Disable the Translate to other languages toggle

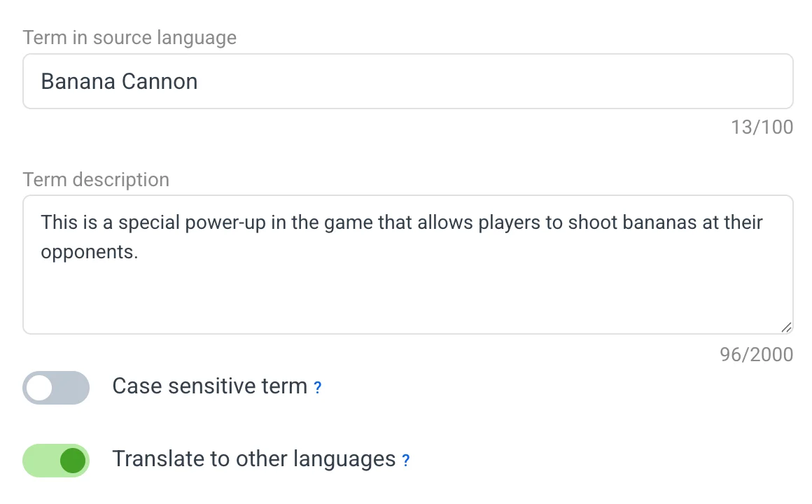(56, 461)
